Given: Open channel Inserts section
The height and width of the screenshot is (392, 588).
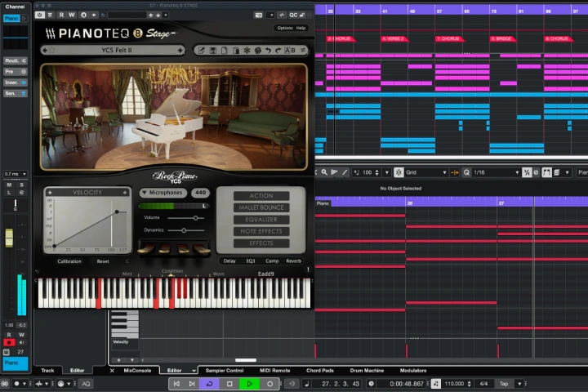Looking at the screenshot, I should pyautogui.click(x=16, y=82).
